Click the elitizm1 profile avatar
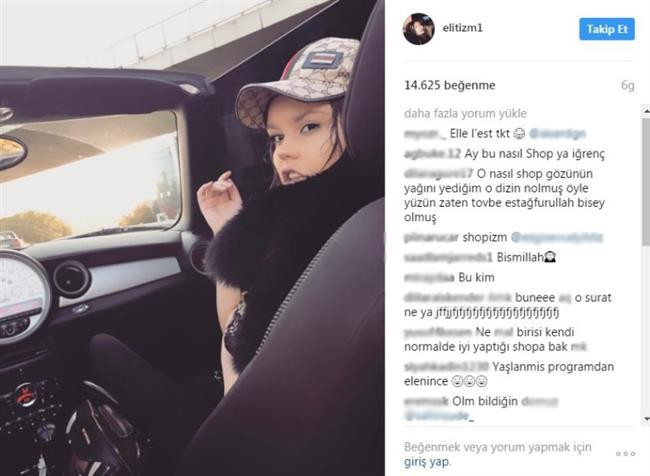650x476 pixels. coord(419,29)
